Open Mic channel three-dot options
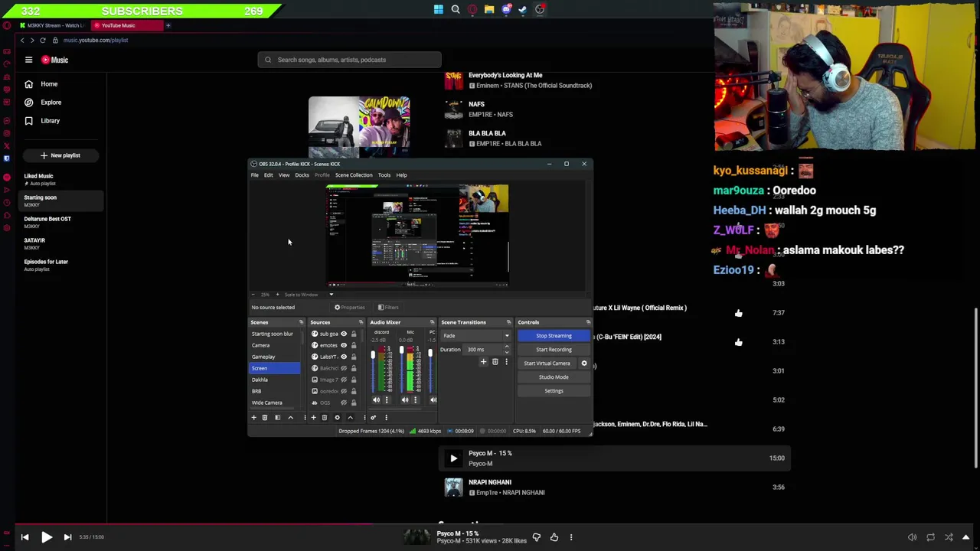Viewport: 980px width, 551px height. point(415,399)
